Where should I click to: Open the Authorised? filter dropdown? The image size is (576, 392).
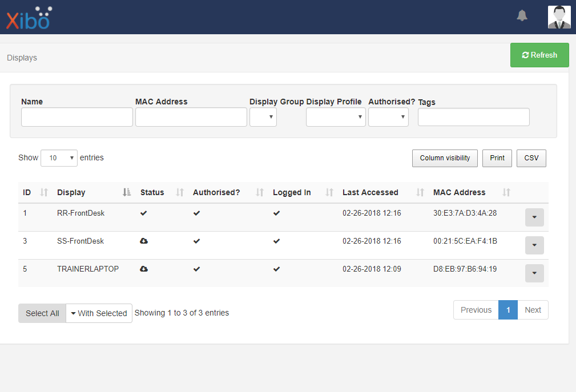(388, 117)
